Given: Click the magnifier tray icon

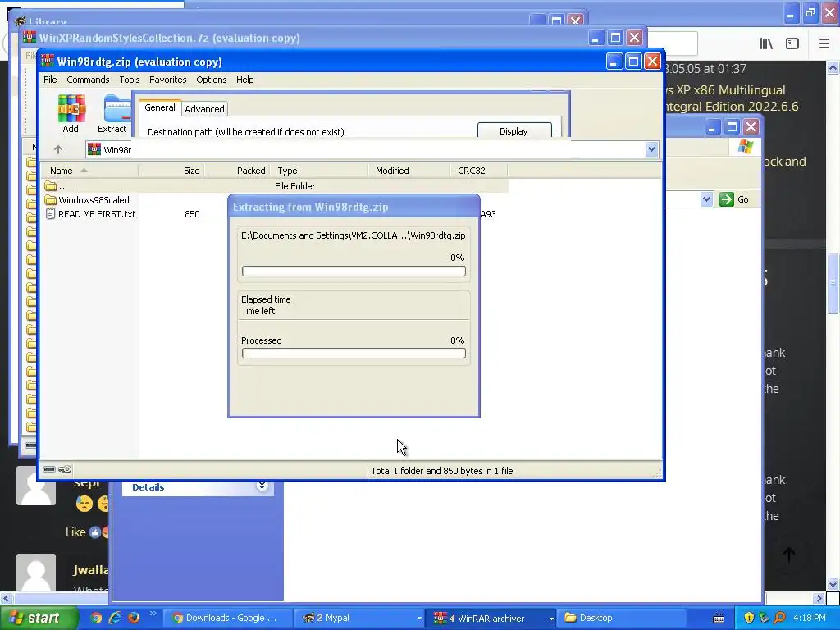Looking at the screenshot, I should coord(779,618).
